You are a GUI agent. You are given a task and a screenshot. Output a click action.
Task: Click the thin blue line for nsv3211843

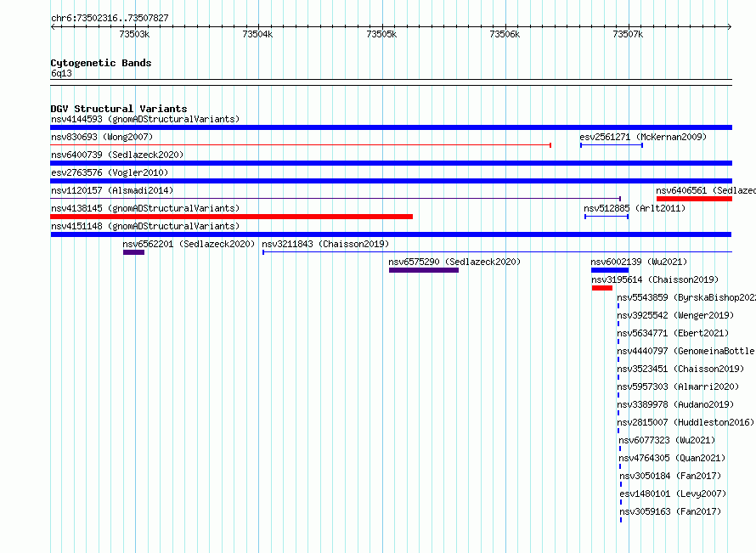point(497,252)
